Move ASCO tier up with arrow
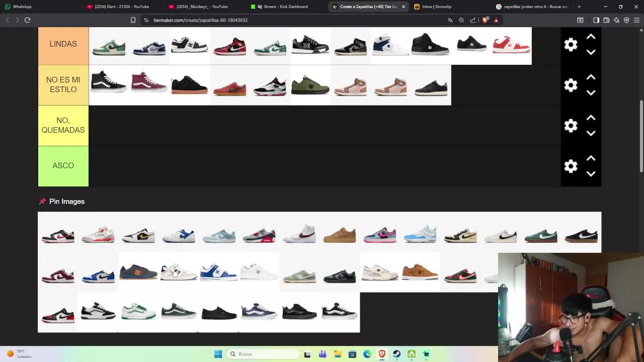Image resolution: width=644 pixels, height=362 pixels. click(591, 158)
